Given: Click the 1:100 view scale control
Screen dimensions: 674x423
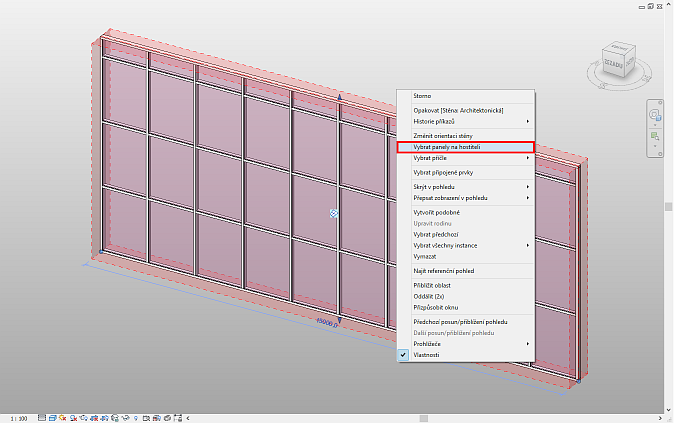Looking at the screenshot, I should (18, 416).
